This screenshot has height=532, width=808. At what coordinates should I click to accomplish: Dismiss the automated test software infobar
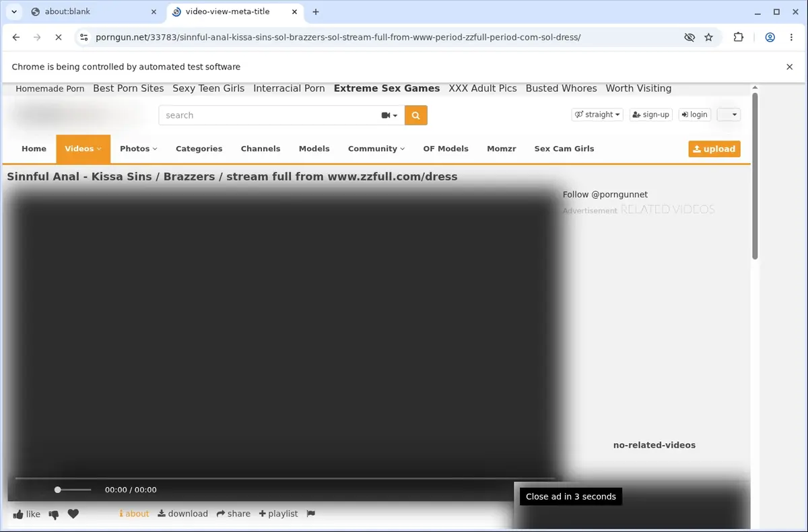789,67
